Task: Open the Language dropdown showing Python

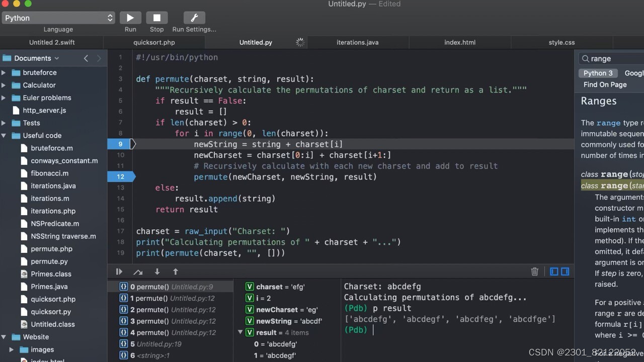Action: pyautogui.click(x=58, y=18)
